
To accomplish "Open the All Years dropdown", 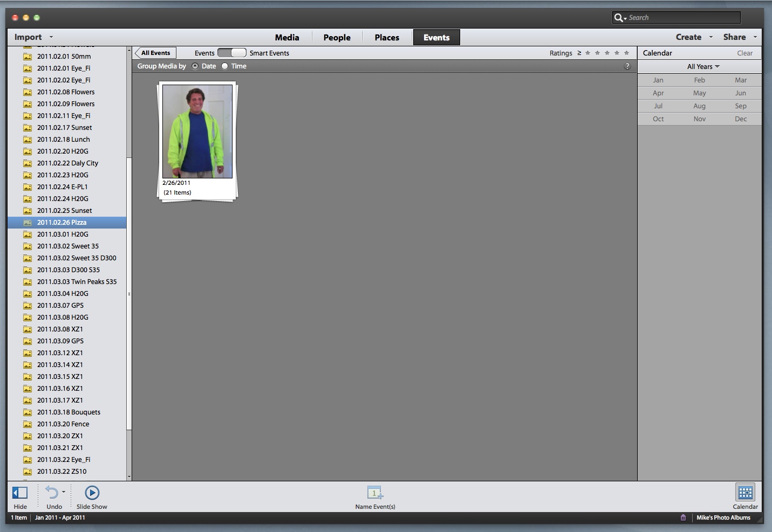I will click(x=703, y=67).
